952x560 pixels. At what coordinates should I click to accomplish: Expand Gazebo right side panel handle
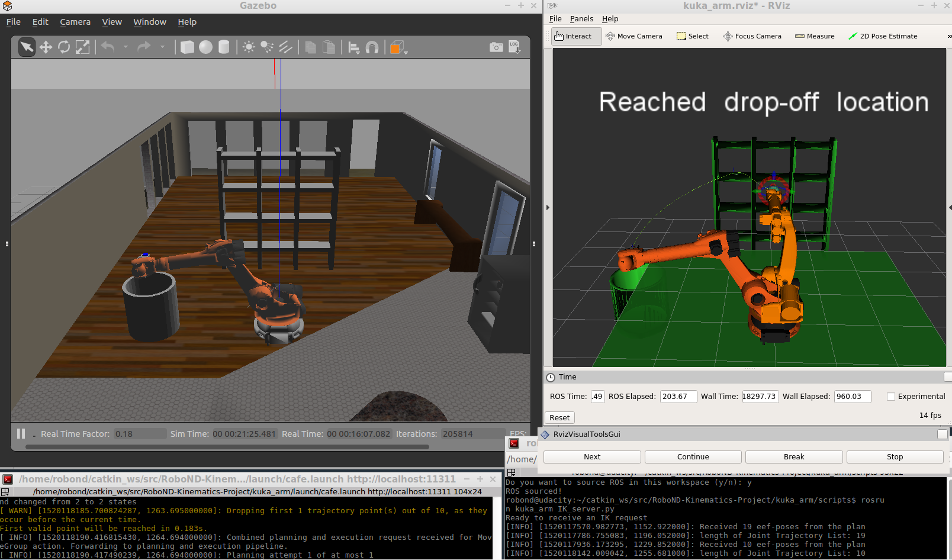[534, 243]
